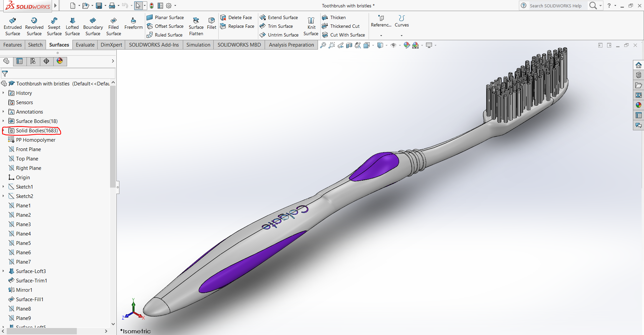Save the document with the Save icon
644x335 pixels.
[99, 6]
